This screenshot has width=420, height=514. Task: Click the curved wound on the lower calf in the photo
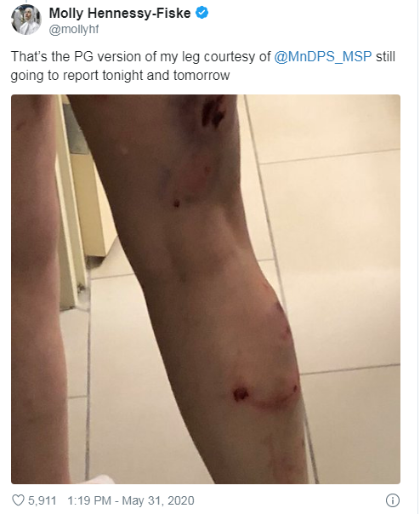[264, 397]
